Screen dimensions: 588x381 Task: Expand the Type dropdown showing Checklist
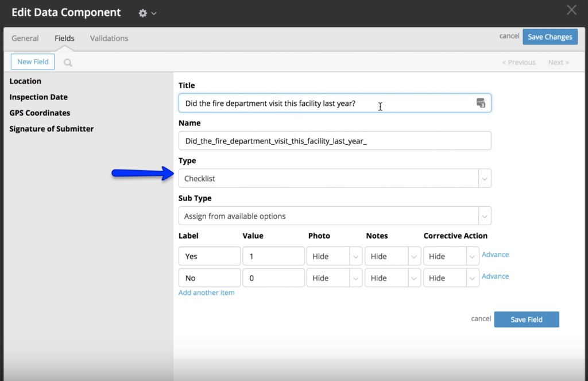(485, 178)
